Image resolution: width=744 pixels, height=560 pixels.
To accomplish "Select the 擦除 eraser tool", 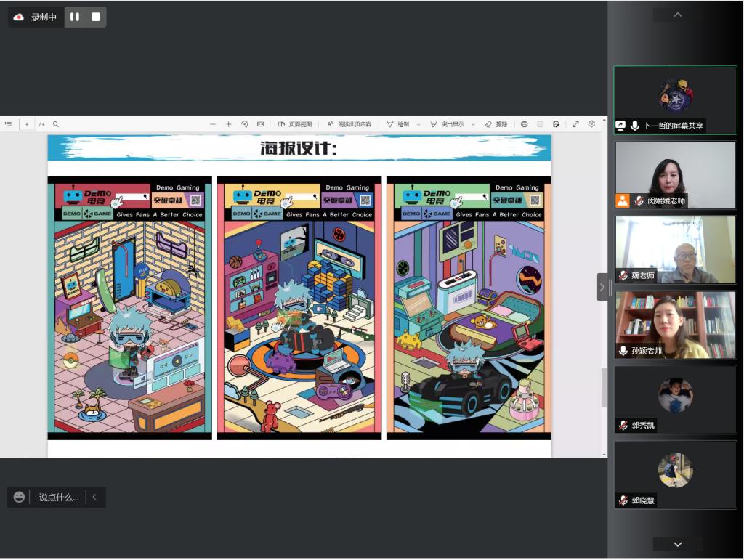I will click(496, 124).
